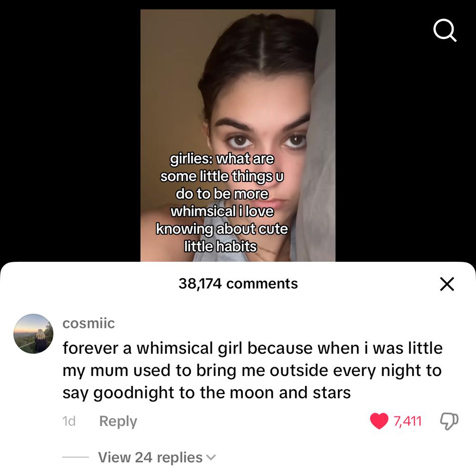Click the line before View 24 replies
The image size is (476, 475).
[76, 457]
